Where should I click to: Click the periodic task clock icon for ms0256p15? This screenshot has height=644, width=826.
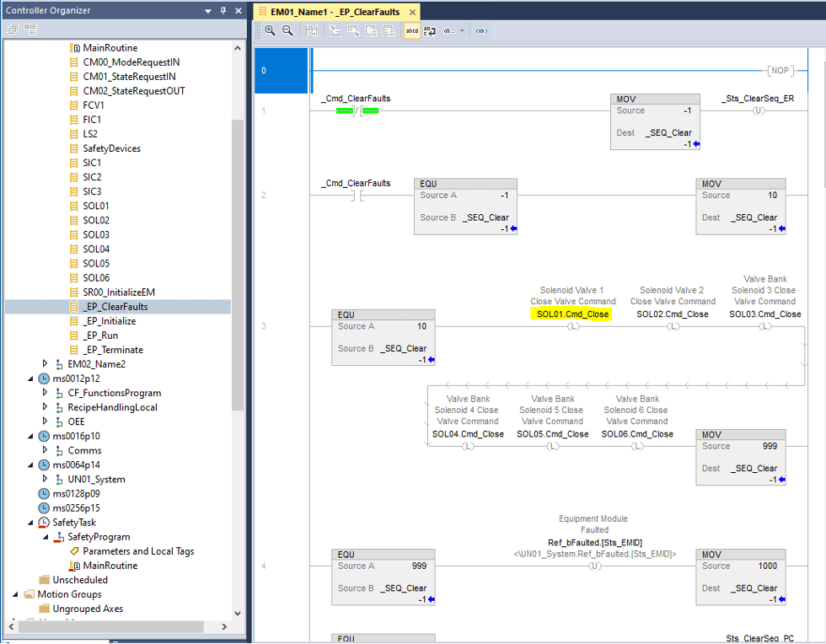pos(44,508)
